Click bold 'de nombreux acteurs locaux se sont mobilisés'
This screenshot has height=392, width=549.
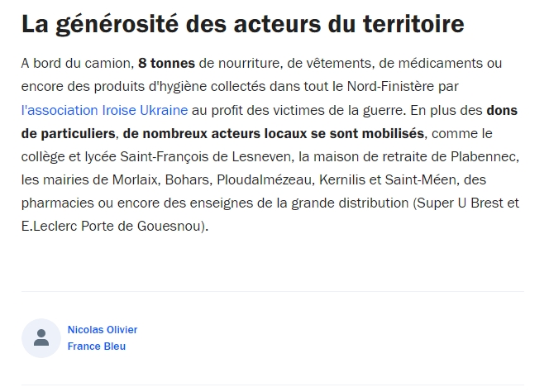tap(274, 133)
